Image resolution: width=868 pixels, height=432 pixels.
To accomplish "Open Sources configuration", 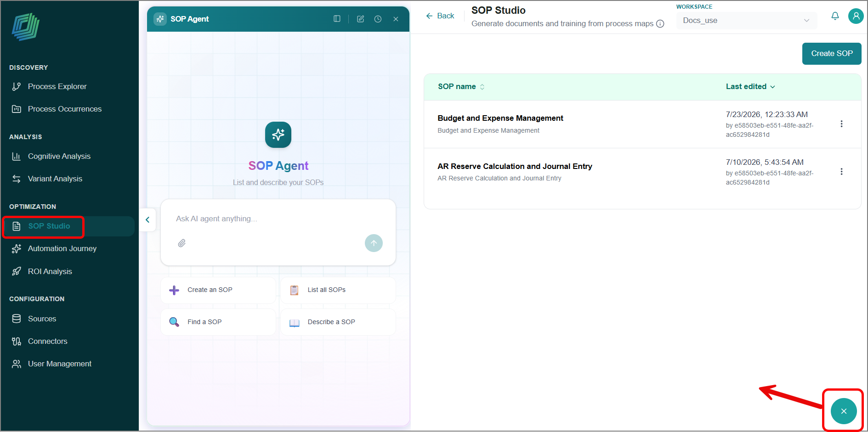I will 42,319.
